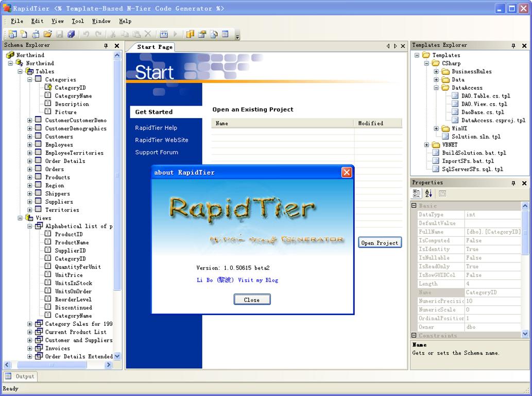The image size is (532, 396).
Task: Click the printer-like third toolbar icon
Action: 36,34
